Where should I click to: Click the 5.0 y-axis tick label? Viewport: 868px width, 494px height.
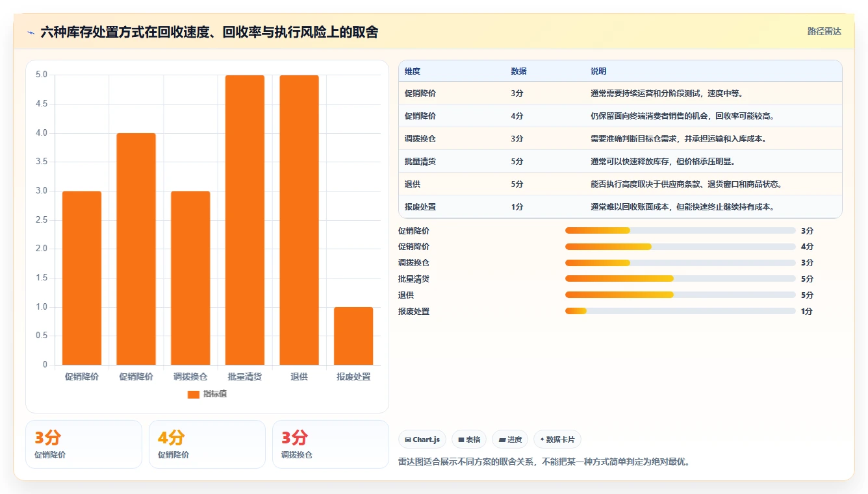(x=42, y=75)
